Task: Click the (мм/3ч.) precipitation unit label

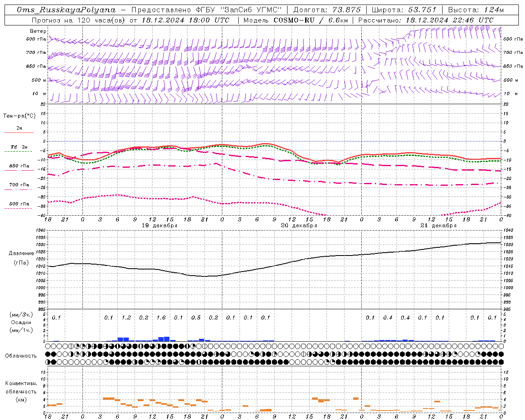Action: click(21, 315)
